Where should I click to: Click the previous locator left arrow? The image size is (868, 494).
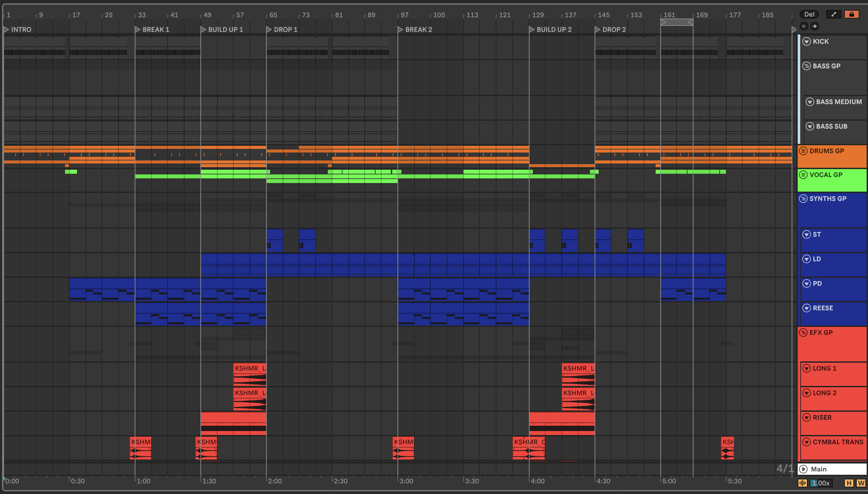click(x=804, y=26)
